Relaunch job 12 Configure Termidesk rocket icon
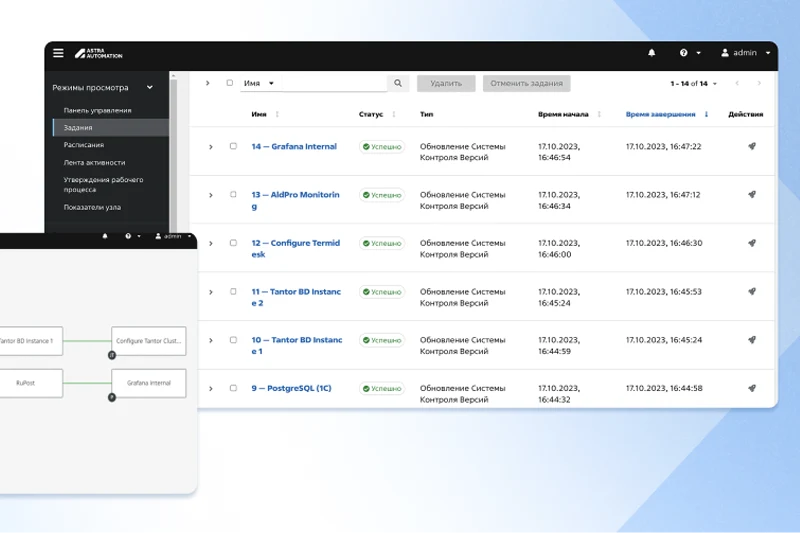 pos(751,243)
